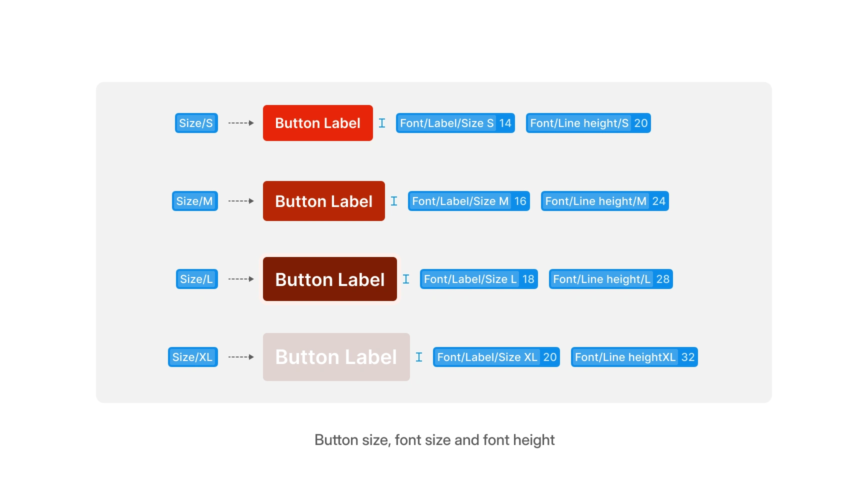Click the Font/Line heightXL 32 token
The width and height of the screenshot is (868, 485).
tap(634, 357)
